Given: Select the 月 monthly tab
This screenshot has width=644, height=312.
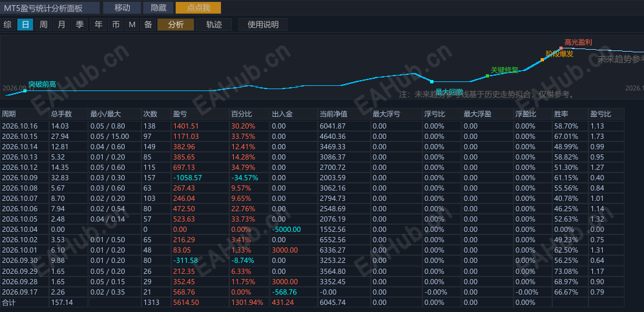Looking at the screenshot, I should 61,25.
